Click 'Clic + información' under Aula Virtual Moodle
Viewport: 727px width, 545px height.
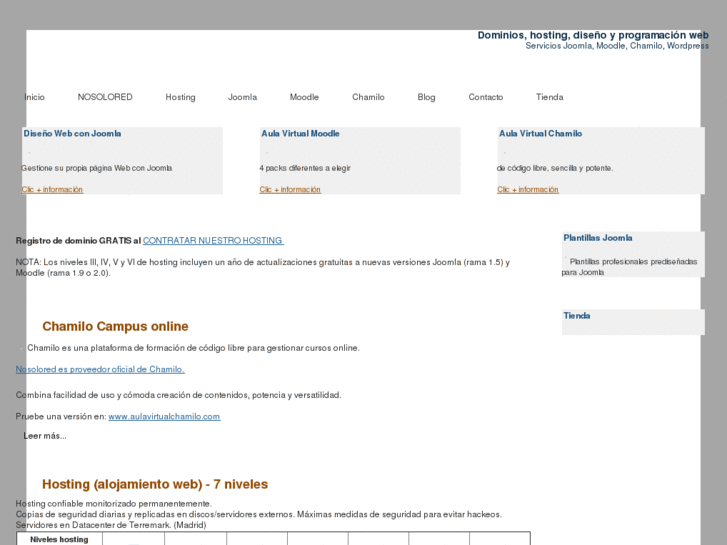point(290,189)
